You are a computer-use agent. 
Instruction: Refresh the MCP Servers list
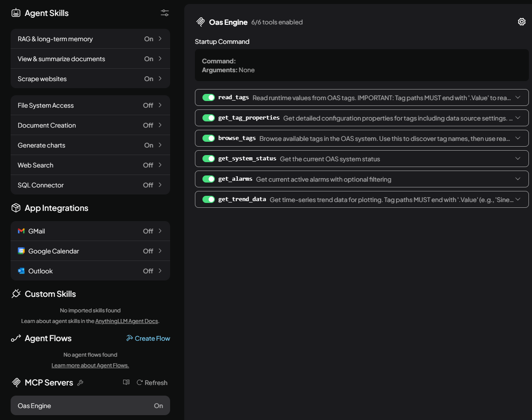pos(152,383)
